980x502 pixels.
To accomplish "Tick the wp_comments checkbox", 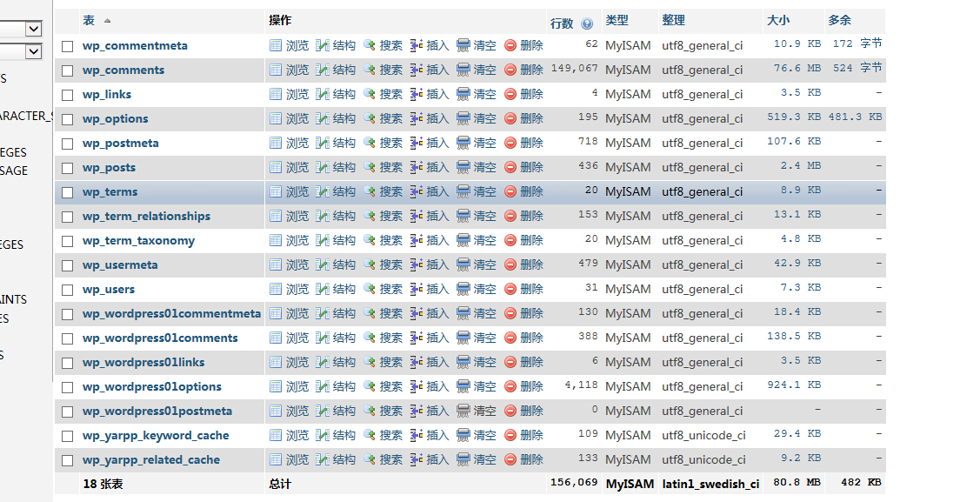I will [68, 70].
